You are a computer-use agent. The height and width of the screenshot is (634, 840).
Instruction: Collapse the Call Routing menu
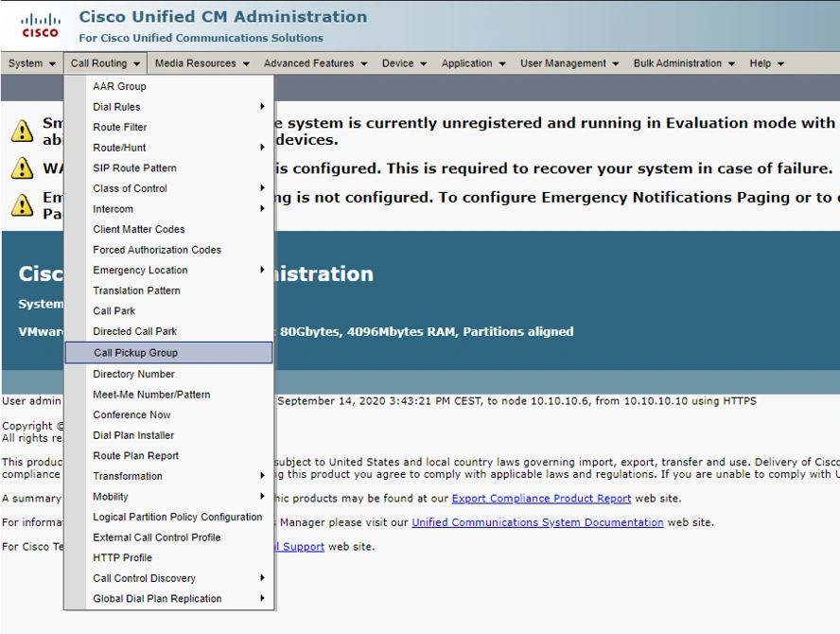tap(105, 63)
